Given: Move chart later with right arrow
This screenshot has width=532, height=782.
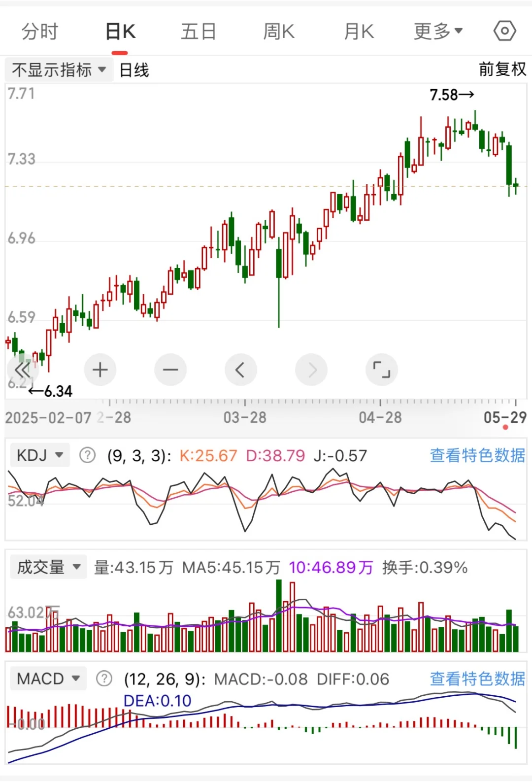Looking at the screenshot, I should 311,370.
